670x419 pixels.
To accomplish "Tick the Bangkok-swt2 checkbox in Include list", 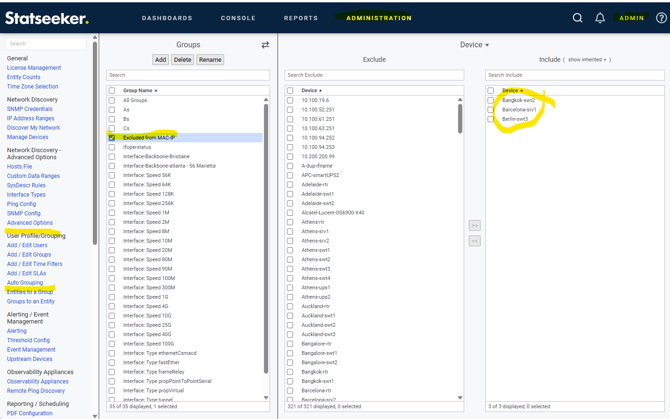I will click(491, 101).
